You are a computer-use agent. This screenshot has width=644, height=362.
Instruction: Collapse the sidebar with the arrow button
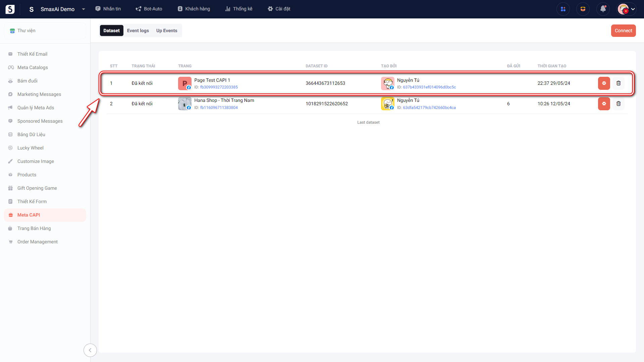(x=90, y=350)
